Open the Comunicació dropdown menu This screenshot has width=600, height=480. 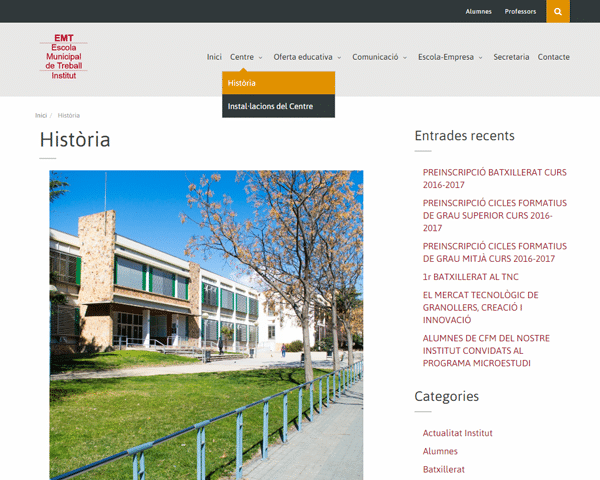(x=379, y=57)
